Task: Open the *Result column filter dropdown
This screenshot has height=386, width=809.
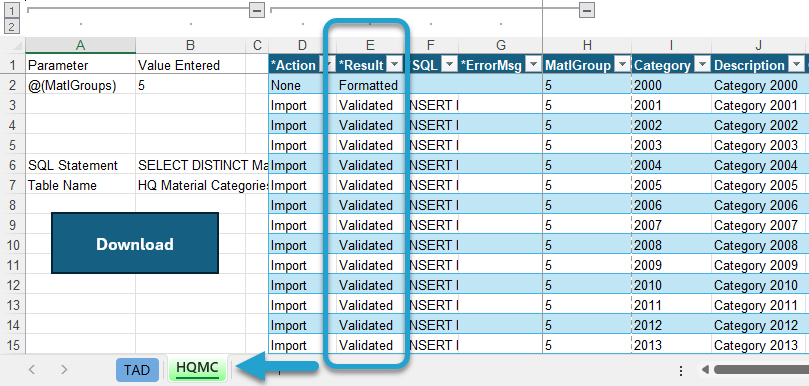Action: [395, 65]
